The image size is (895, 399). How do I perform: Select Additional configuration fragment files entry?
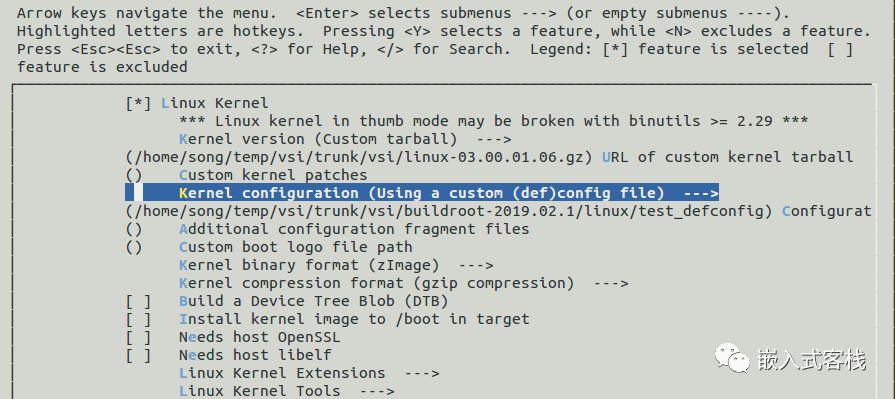point(328,229)
